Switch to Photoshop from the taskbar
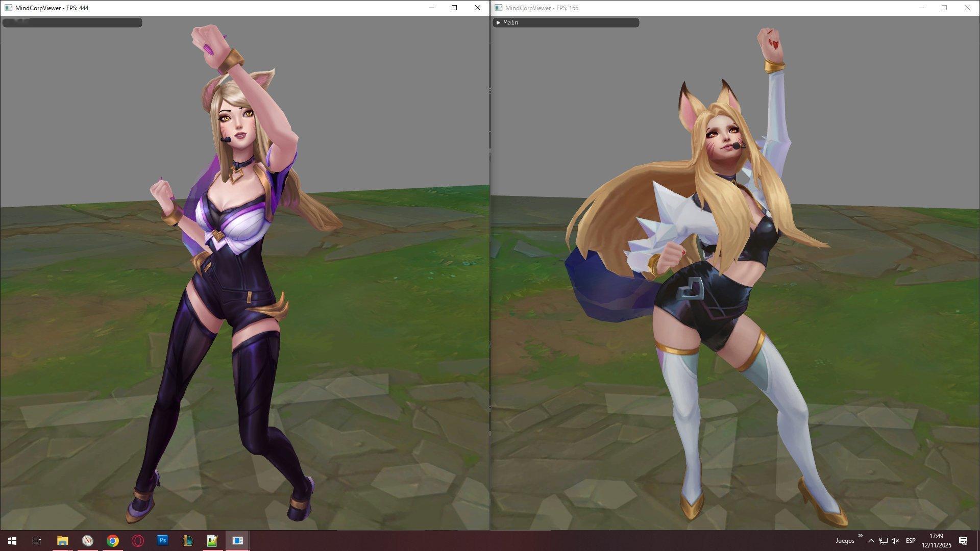 (162, 540)
